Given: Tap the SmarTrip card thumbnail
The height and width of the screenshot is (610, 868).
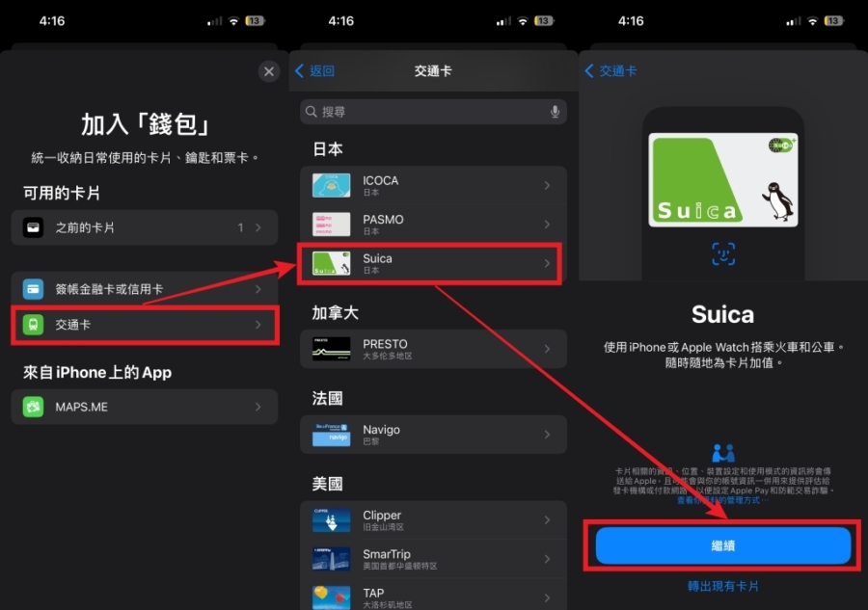Looking at the screenshot, I should coord(331,559).
